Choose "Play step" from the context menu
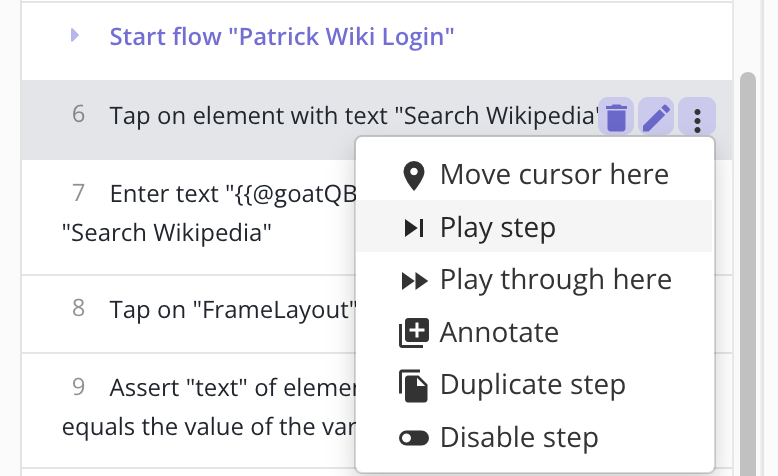This screenshot has height=476, width=778. click(497, 228)
